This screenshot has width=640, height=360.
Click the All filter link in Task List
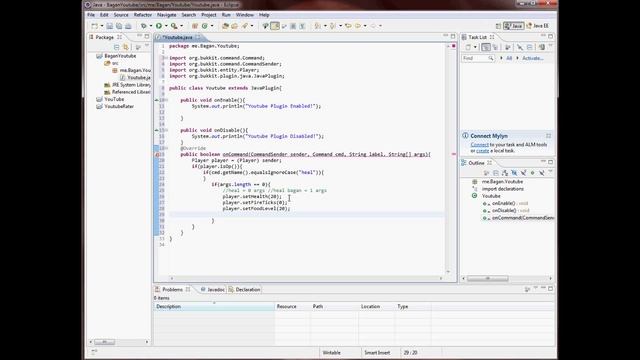tap(509, 58)
